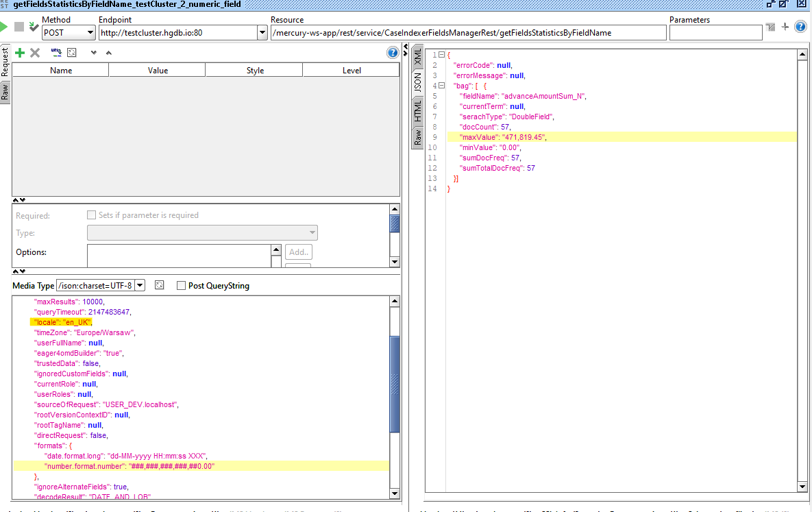Click the add assertion checkmark icon
Screen dimensions: 812x512
[x=34, y=27]
